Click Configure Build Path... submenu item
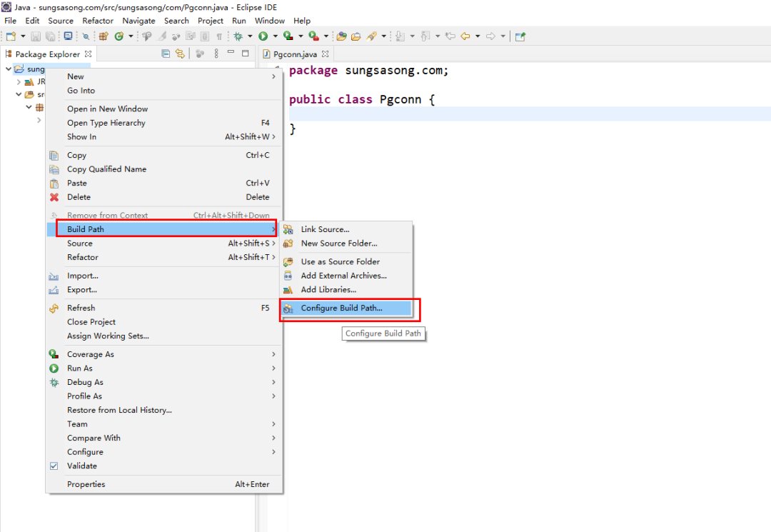Viewport: 771px width, 532px height. (346, 308)
